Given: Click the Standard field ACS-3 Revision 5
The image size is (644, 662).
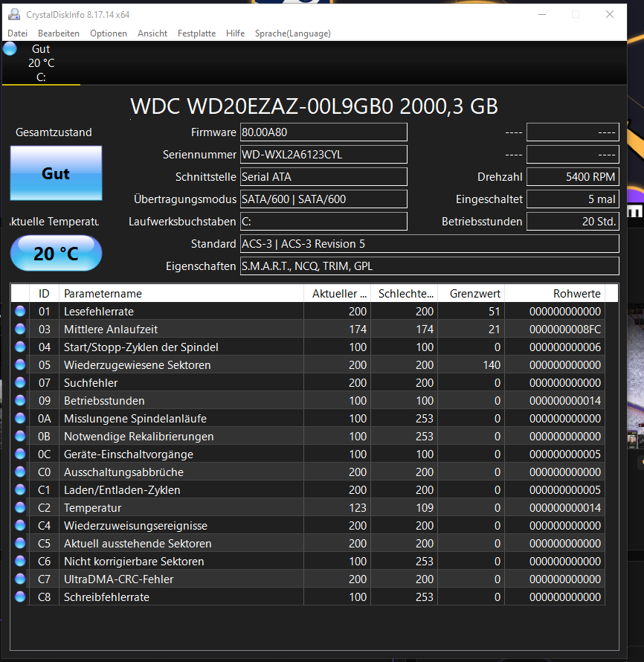Looking at the screenshot, I should pyautogui.click(x=430, y=244).
